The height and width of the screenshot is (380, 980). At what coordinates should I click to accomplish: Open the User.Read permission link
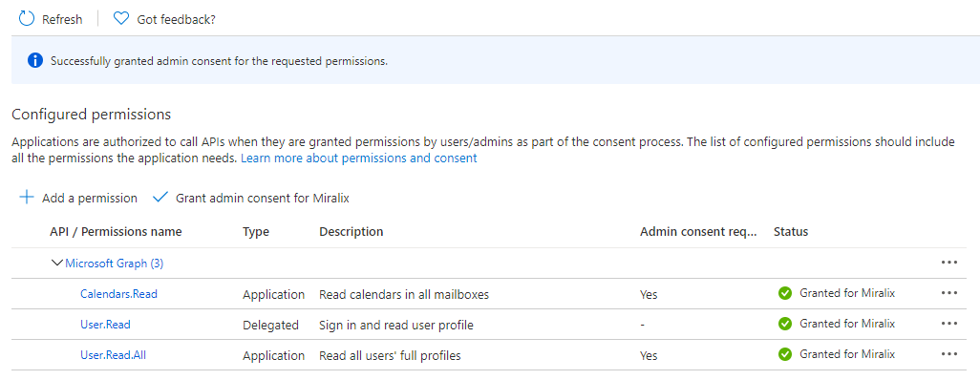[105, 325]
